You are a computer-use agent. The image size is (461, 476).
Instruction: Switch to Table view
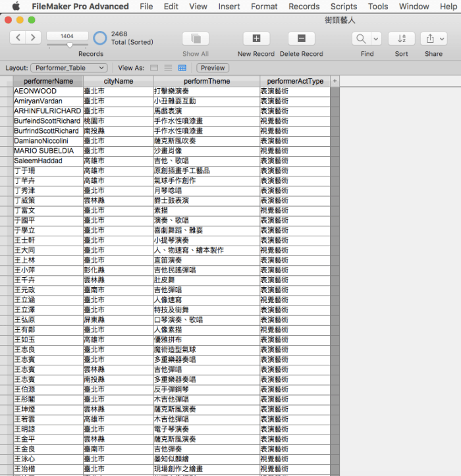(x=182, y=68)
